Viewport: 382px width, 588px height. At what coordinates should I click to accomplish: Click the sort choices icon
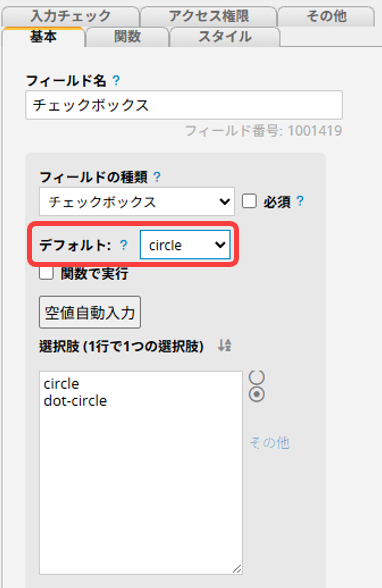click(225, 345)
